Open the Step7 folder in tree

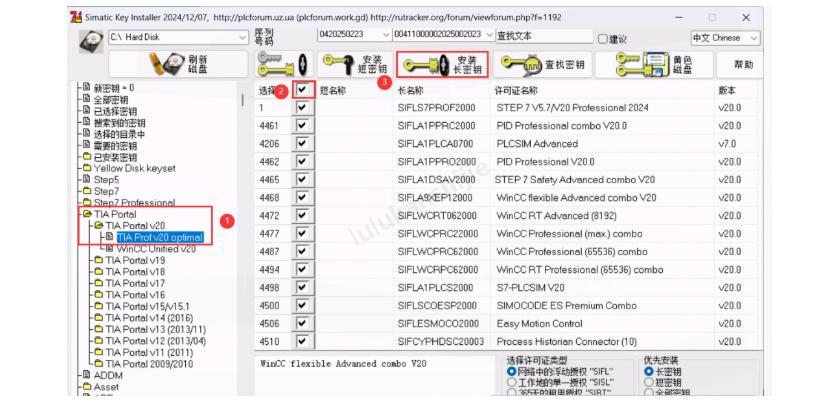tap(106, 191)
